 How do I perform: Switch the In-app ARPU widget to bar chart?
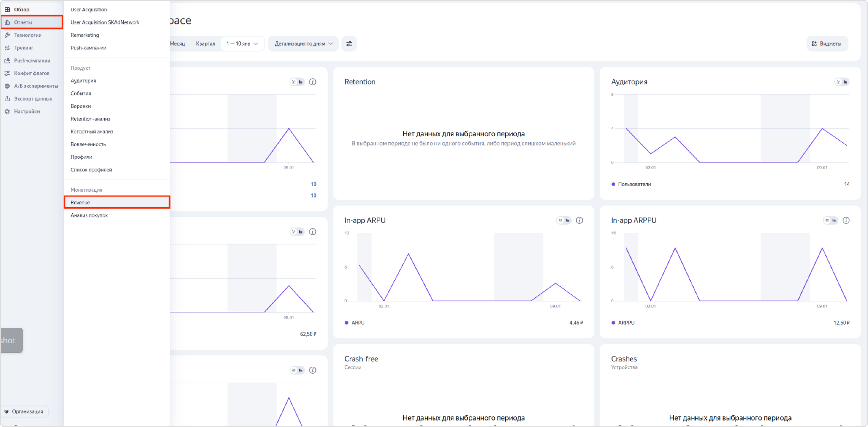tap(567, 220)
